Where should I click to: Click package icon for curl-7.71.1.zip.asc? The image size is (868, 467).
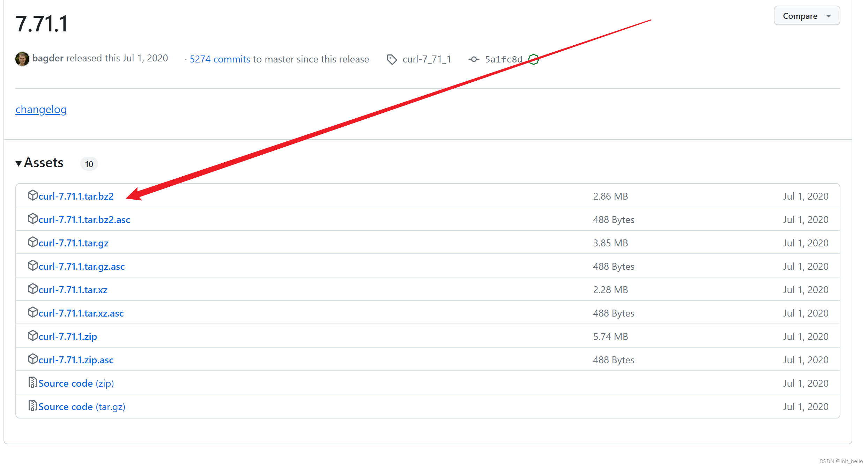(x=32, y=359)
